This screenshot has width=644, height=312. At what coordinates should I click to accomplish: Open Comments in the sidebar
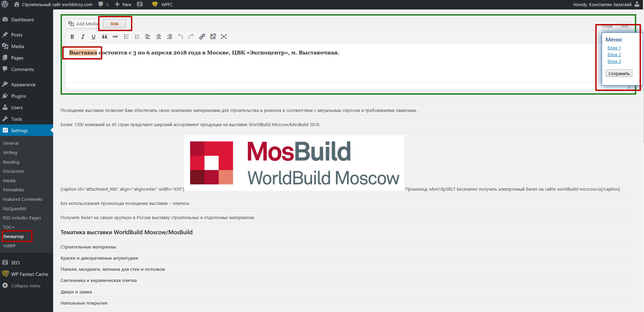(x=26, y=69)
